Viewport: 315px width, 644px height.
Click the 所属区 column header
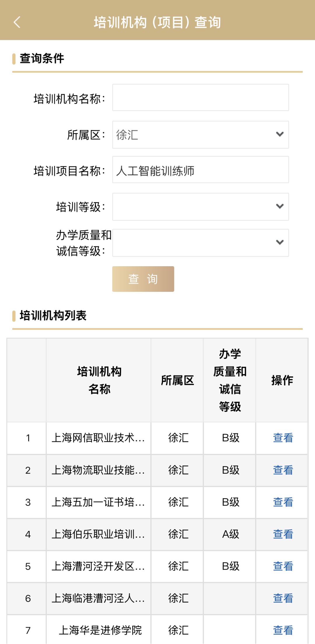(177, 380)
